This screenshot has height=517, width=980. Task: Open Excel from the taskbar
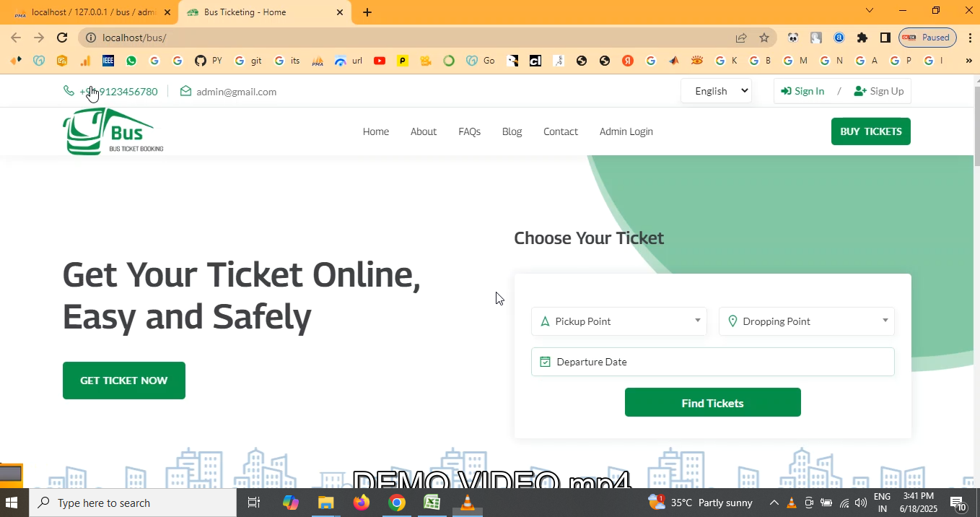coord(432,503)
